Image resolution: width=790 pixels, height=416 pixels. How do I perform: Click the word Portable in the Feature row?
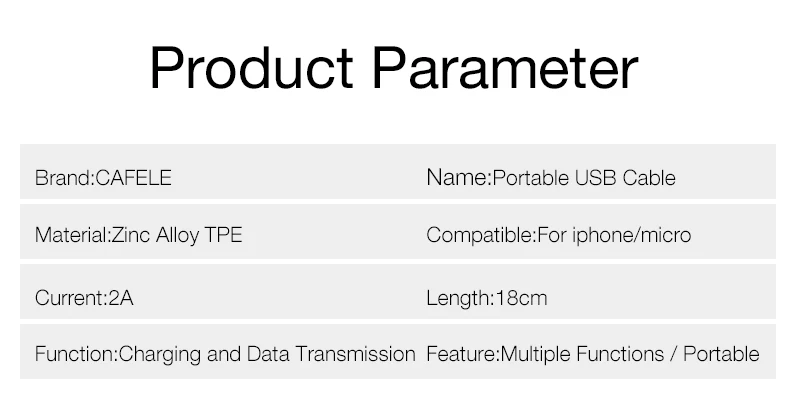coord(721,354)
